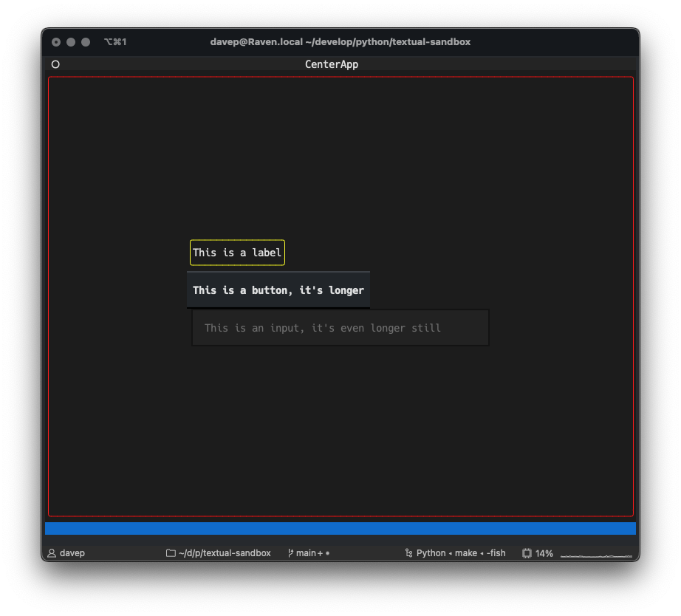Click the main+ branch status text
Viewport: 681px width, 616px height.
pos(309,553)
